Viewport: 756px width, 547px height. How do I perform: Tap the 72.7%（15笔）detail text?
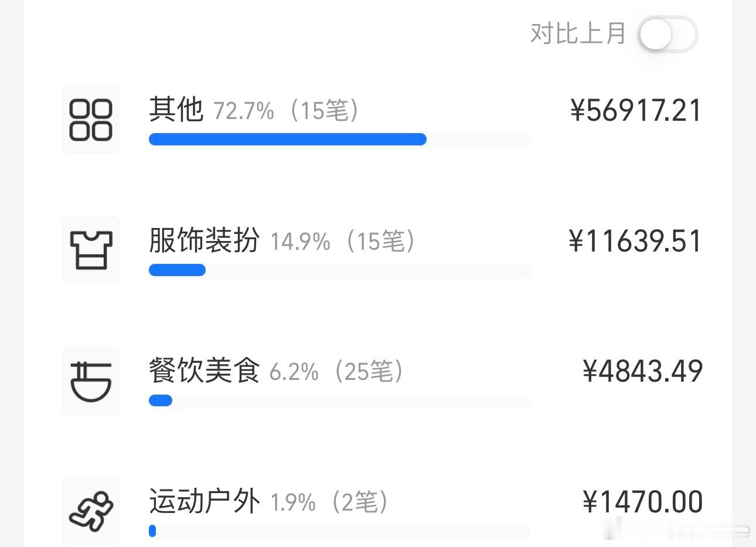click(287, 111)
